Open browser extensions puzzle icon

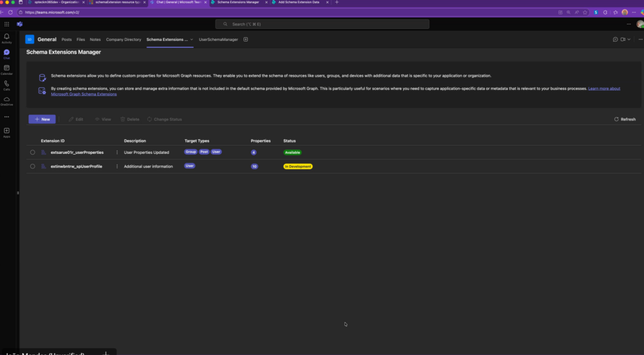pyautogui.click(x=605, y=13)
